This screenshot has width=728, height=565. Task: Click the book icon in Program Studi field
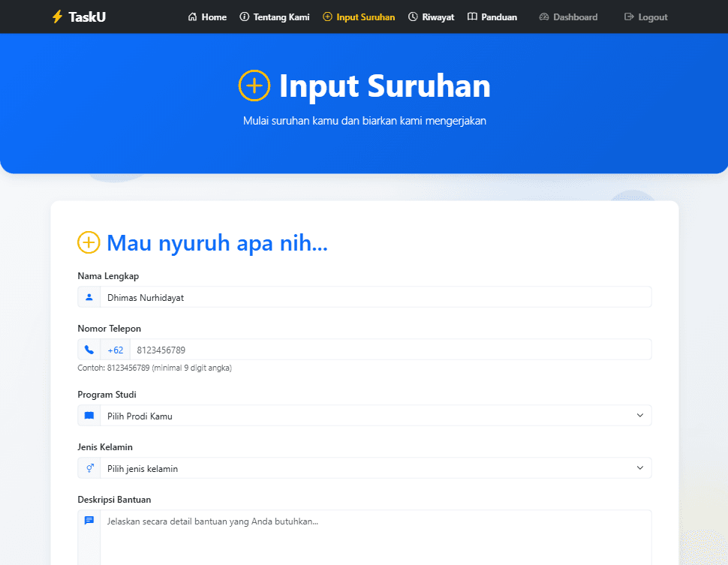tap(89, 416)
